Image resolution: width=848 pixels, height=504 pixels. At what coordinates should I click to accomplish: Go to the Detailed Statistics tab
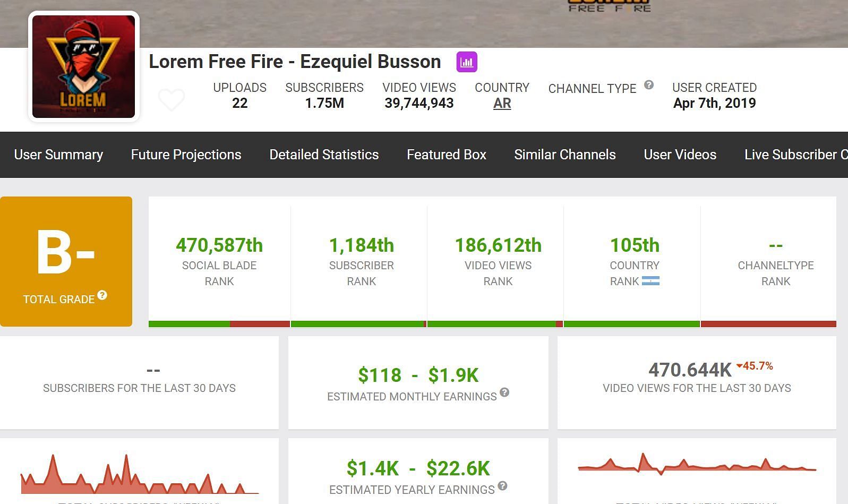click(x=324, y=155)
